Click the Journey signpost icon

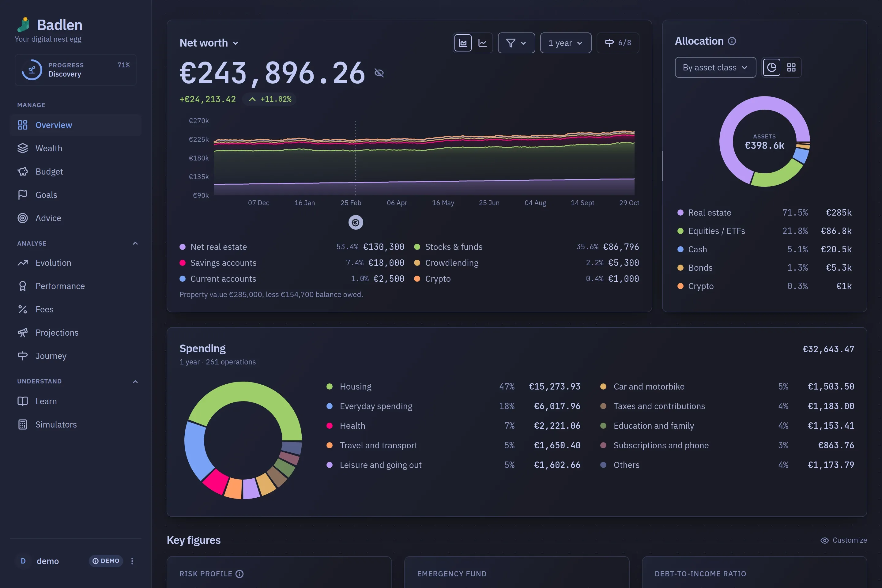click(22, 356)
